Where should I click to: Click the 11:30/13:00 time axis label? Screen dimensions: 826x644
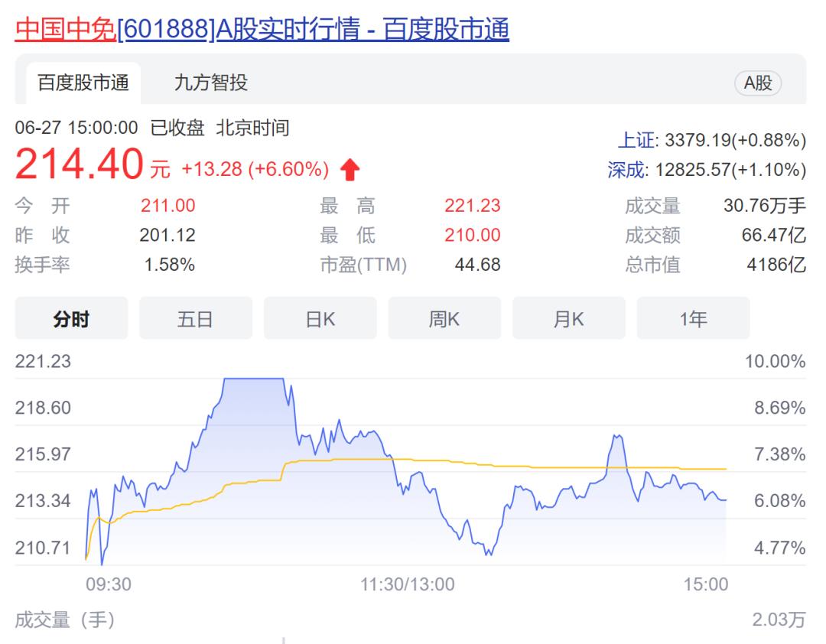407,584
